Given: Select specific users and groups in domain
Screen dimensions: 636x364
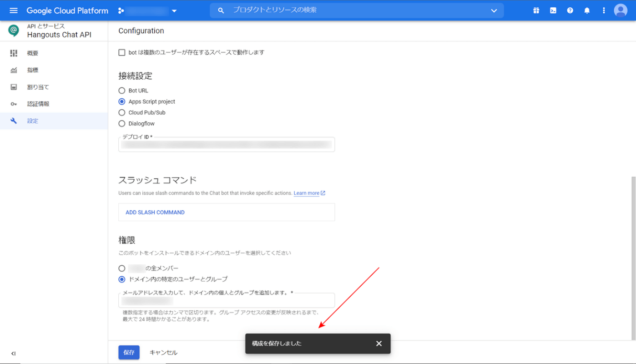Looking at the screenshot, I should pos(121,279).
